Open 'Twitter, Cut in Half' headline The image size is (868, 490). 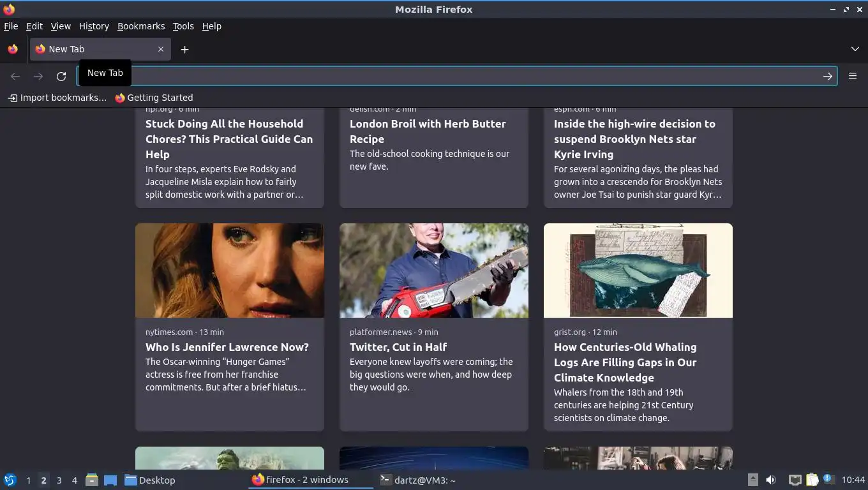click(x=398, y=347)
